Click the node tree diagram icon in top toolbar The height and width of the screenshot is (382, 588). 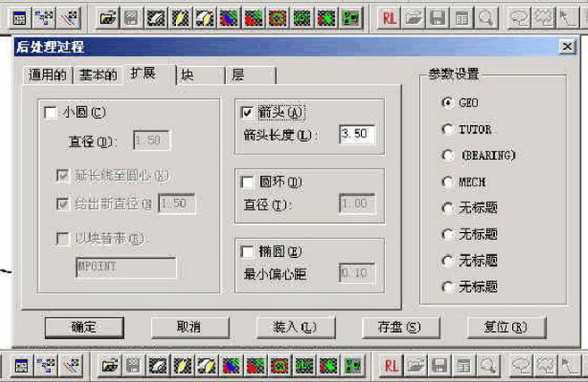pyautogui.click(x=45, y=18)
